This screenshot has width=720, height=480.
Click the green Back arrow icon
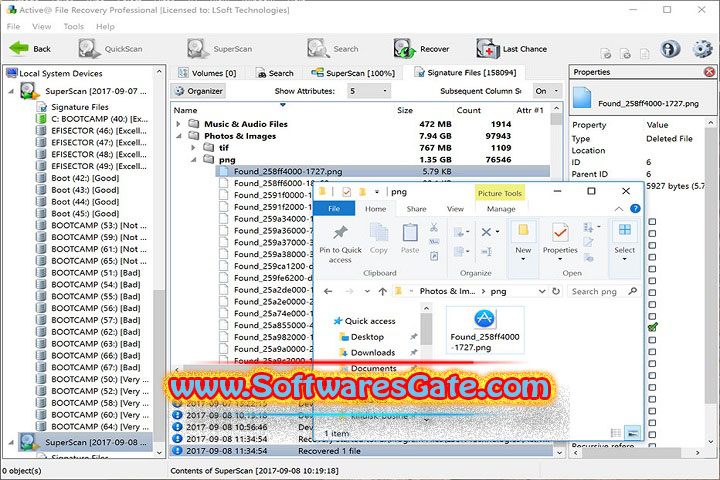point(19,48)
